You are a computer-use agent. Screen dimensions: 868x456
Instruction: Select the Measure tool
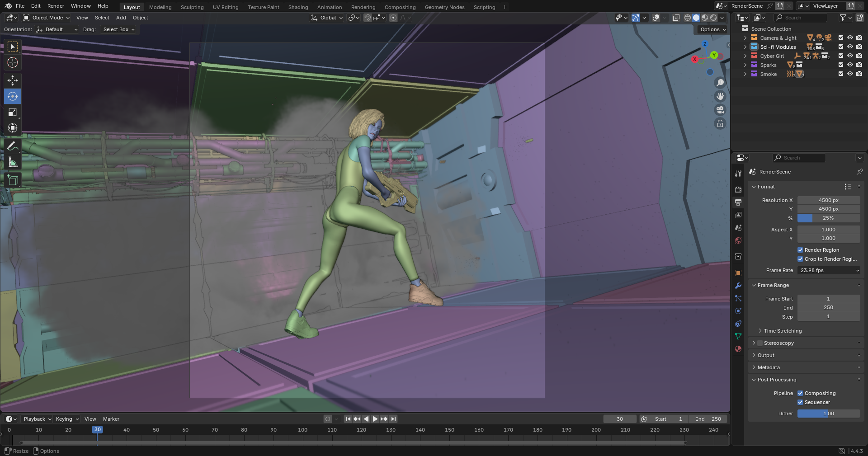(x=13, y=162)
